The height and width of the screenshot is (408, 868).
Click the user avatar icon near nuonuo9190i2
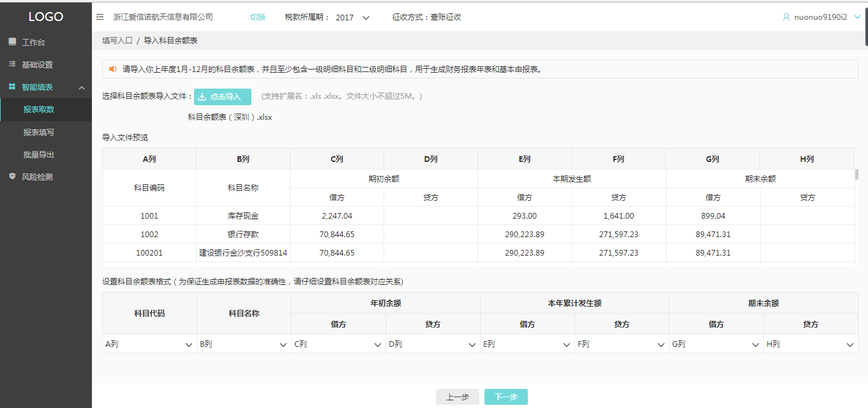[x=786, y=17]
